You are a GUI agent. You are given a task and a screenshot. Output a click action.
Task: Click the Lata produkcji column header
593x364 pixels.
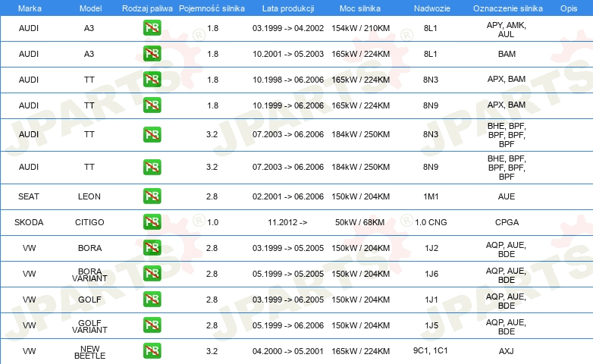288,8
